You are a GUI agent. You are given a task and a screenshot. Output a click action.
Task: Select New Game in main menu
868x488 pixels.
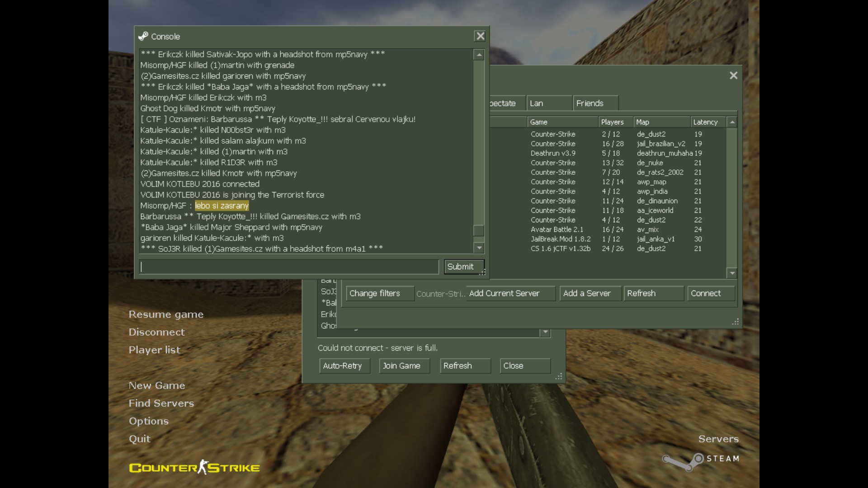[157, 385]
